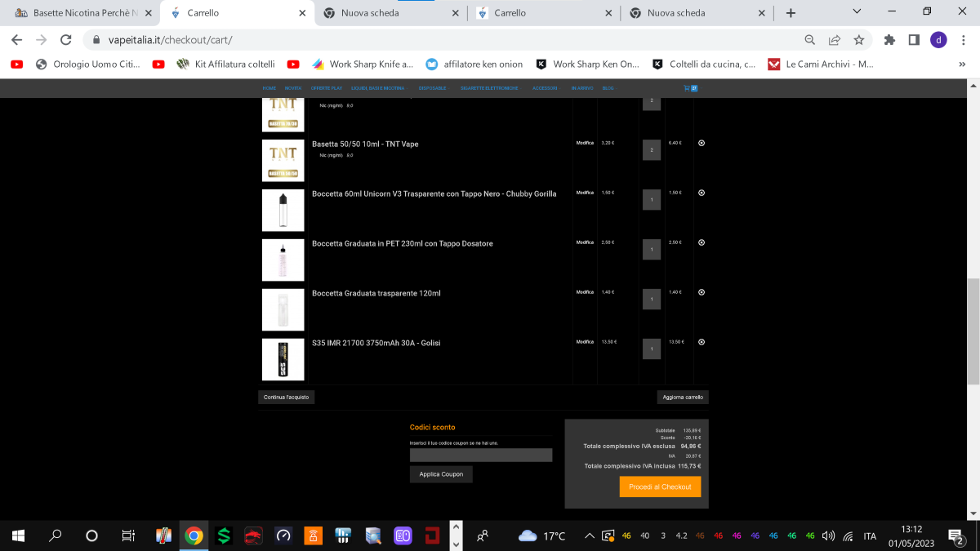Screen dimensions: 980x551
Task: Open weather widget showing 17°C
Action: pyautogui.click(x=542, y=536)
